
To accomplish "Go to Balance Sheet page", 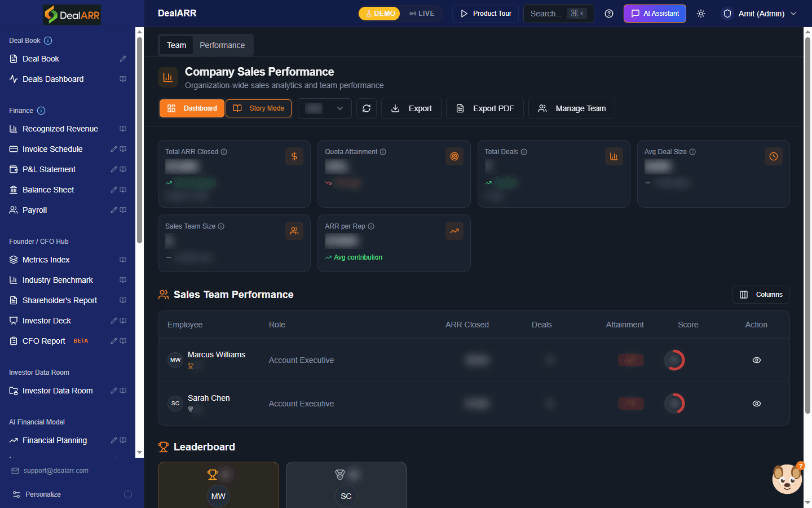I will tap(48, 190).
